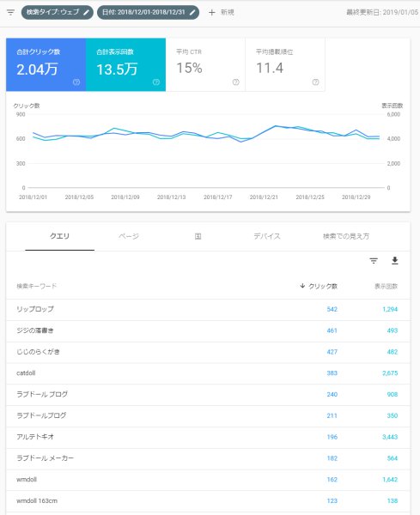Viewport: 420px width, 515px height.
Task: Open the table filter icon
Action: 374,261
